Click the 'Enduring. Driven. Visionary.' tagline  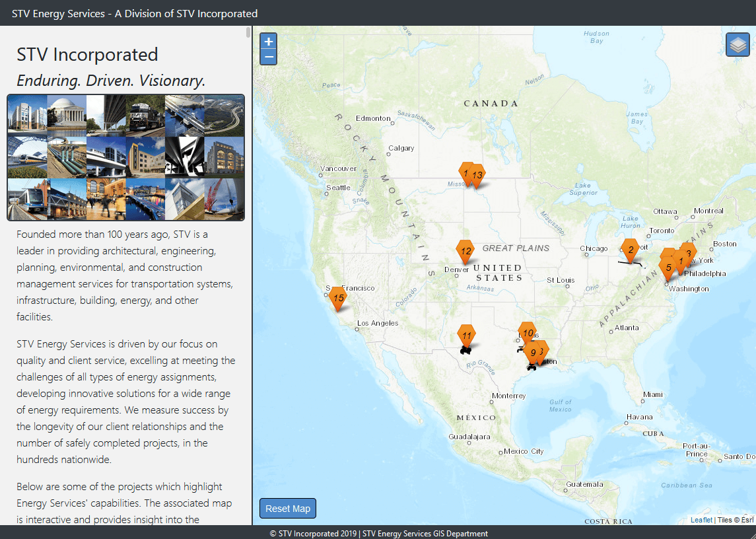[x=111, y=81]
